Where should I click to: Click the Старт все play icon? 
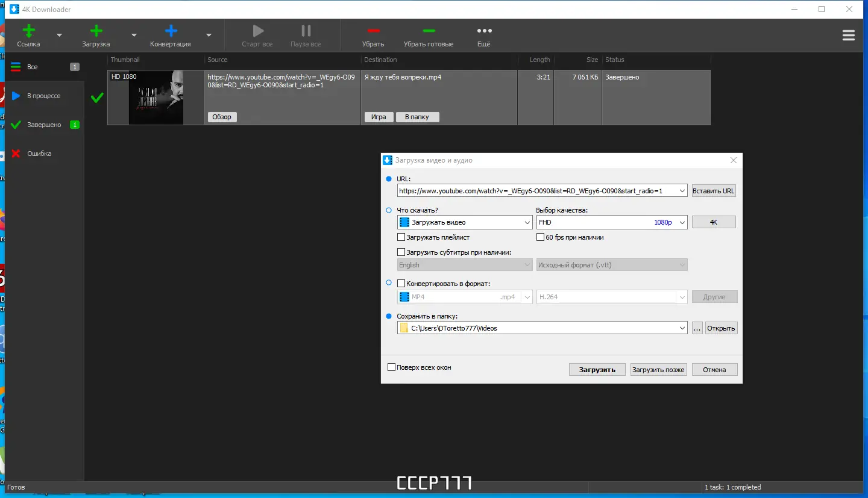click(257, 31)
